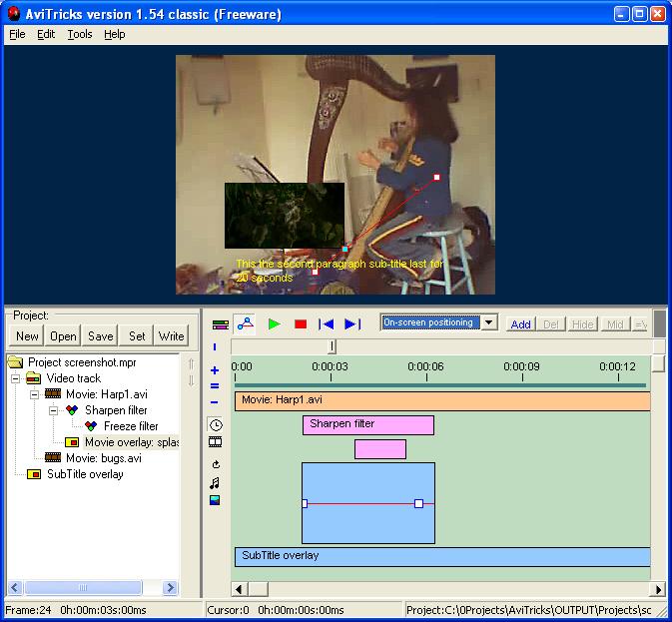Select the unlabeled pink clip below Sharpen filter
Image resolution: width=672 pixels, height=622 pixels.
(x=380, y=449)
